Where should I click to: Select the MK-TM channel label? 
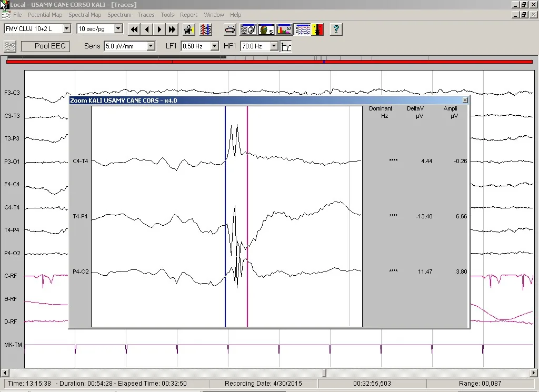point(13,345)
